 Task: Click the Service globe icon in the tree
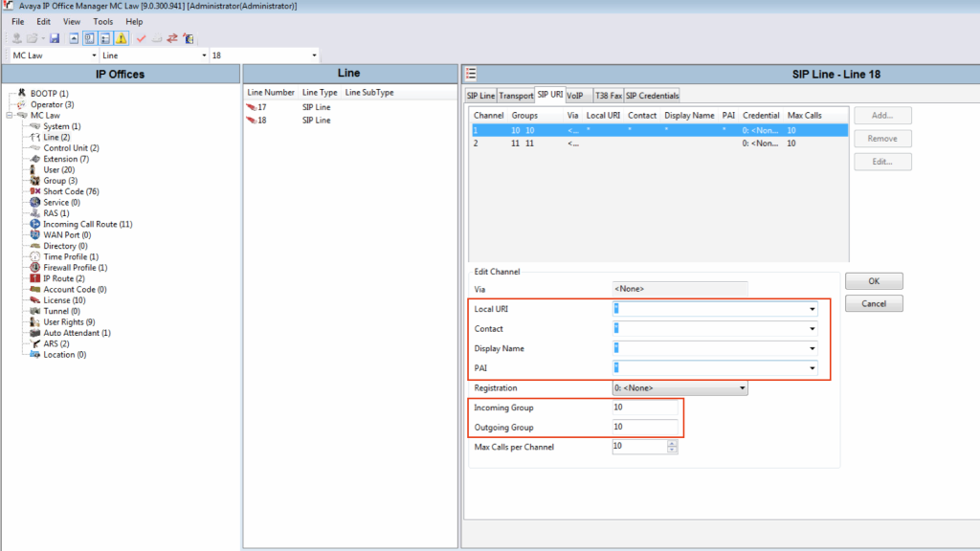pos(35,203)
